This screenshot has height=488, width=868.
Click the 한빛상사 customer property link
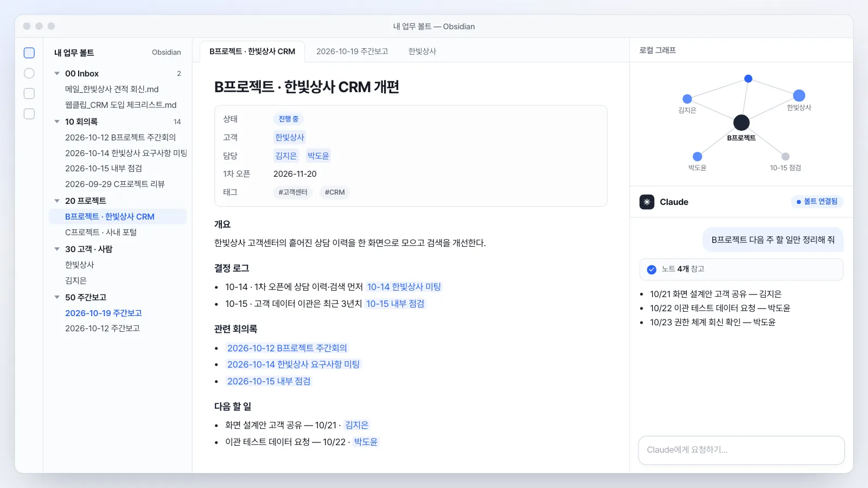tap(290, 138)
